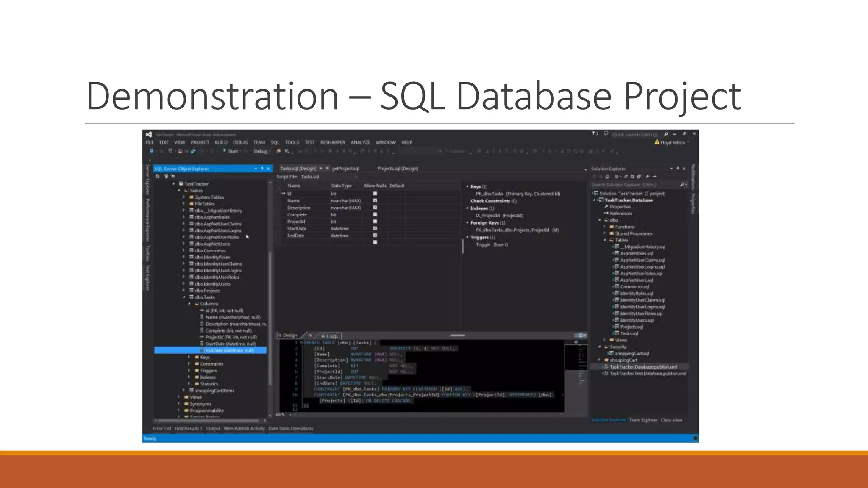The height and width of the screenshot is (488, 868).
Task: Toggle Allow Nulls checkbox in the empty new row
Action: point(375,242)
